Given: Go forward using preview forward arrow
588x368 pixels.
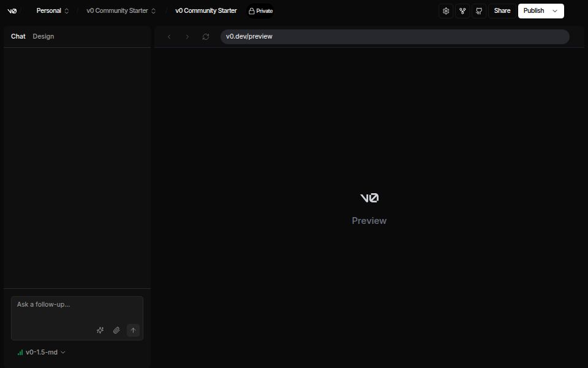Looking at the screenshot, I should [187, 37].
